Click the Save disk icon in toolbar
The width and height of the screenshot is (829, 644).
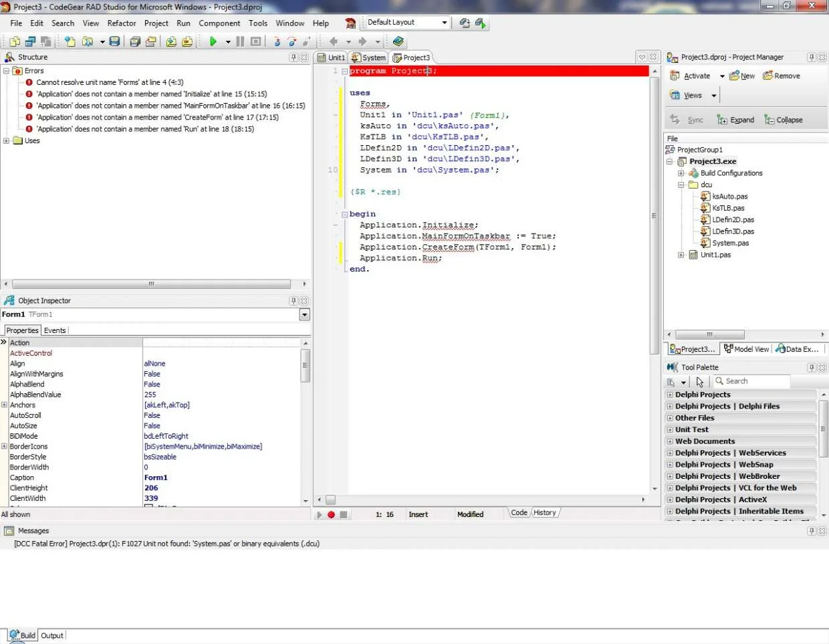115,41
